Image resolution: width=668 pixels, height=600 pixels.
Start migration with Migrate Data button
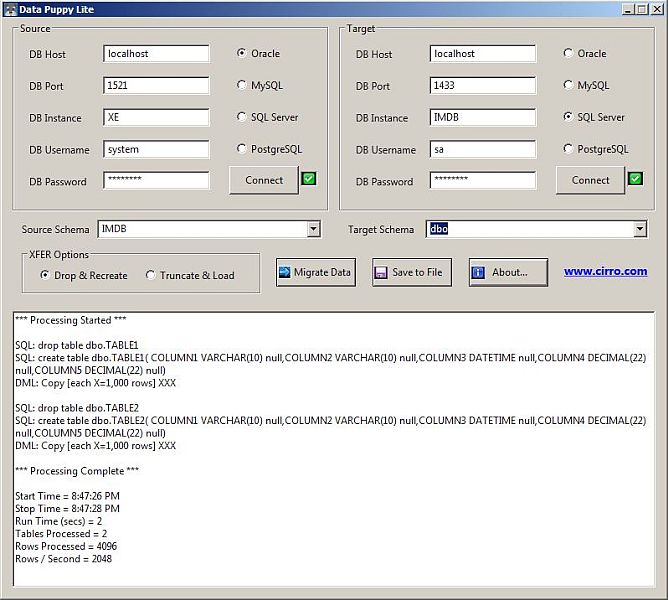pyautogui.click(x=316, y=272)
